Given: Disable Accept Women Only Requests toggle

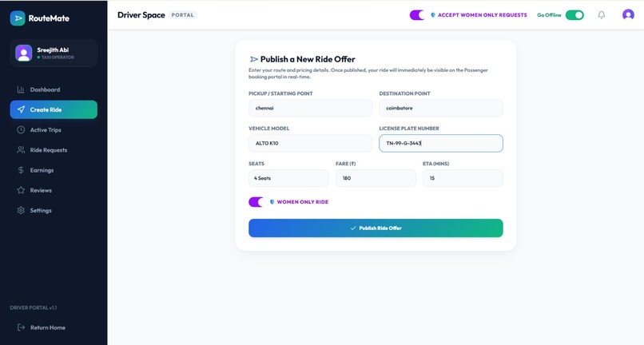Looking at the screenshot, I should tap(417, 15).
